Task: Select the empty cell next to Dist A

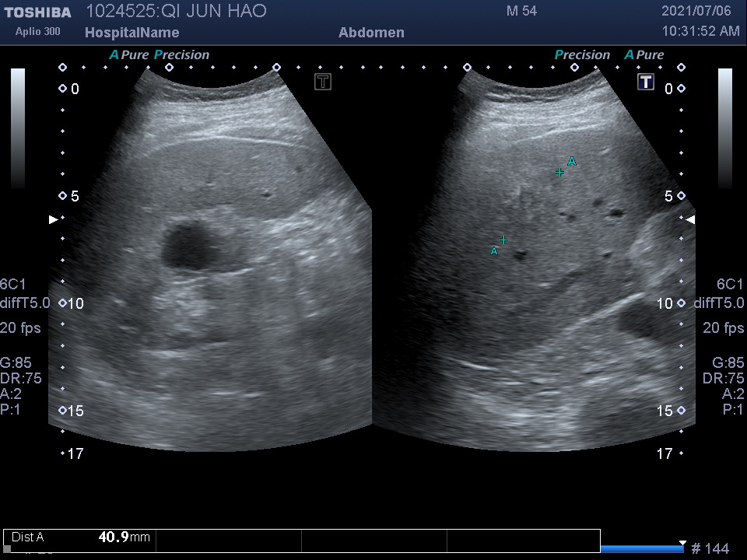Action: click(x=228, y=537)
